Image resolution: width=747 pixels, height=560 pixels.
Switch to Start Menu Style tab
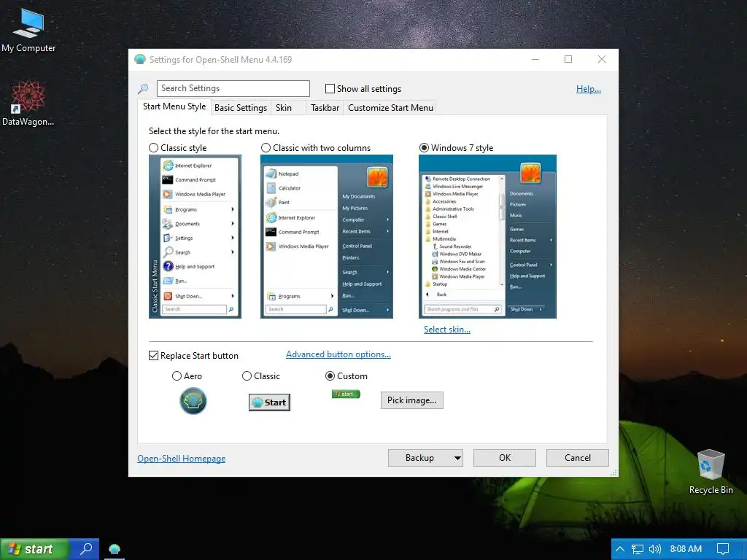click(x=174, y=106)
